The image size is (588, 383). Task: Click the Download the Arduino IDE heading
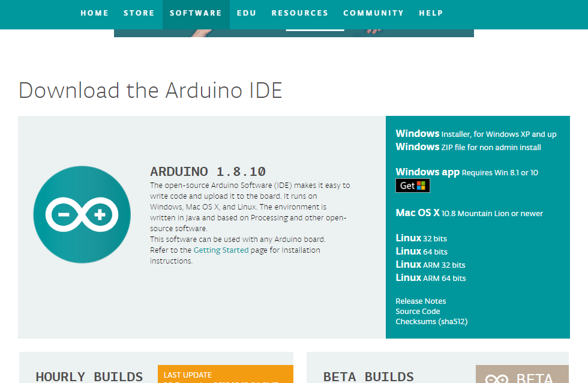click(x=151, y=91)
